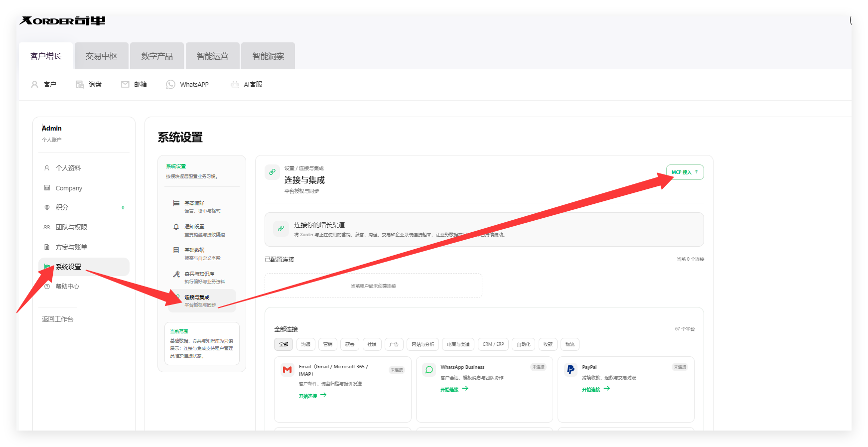The image size is (868, 447).
Task: Filter connections by 沟通
Action: click(306, 344)
